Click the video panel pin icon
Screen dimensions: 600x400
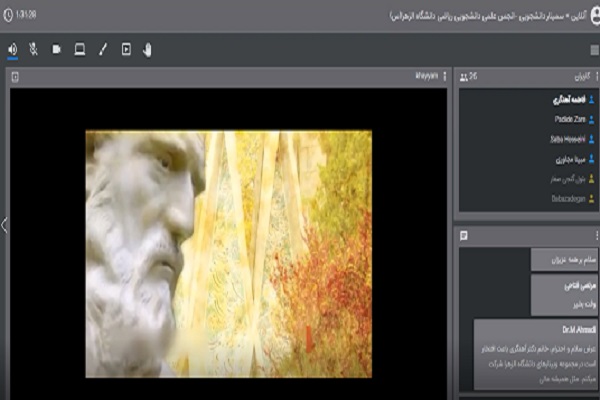click(x=15, y=77)
